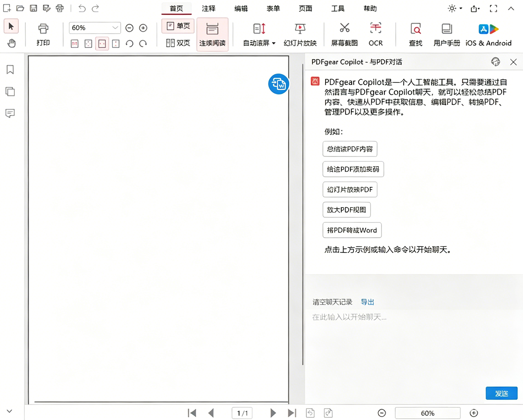523x420 pixels.
Task: Open the 用户手册 user manual
Action: (x=447, y=34)
